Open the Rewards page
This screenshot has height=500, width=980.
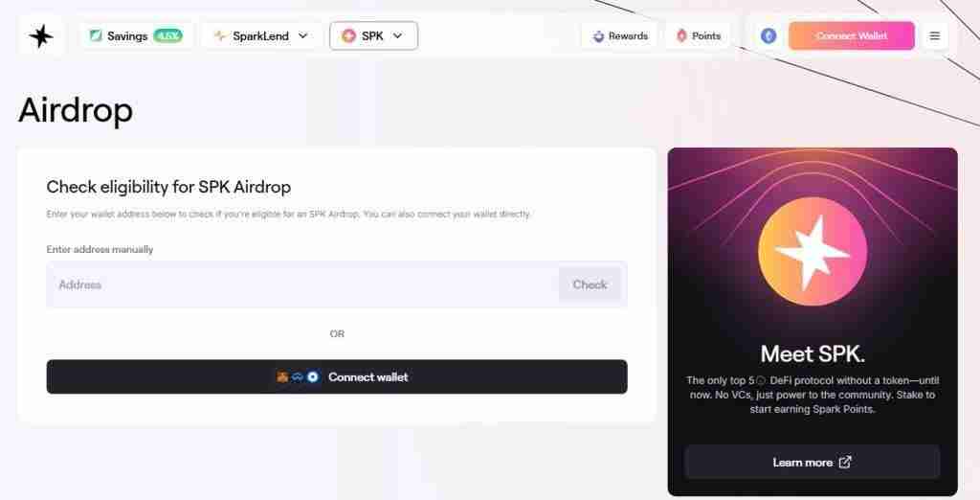click(x=620, y=35)
